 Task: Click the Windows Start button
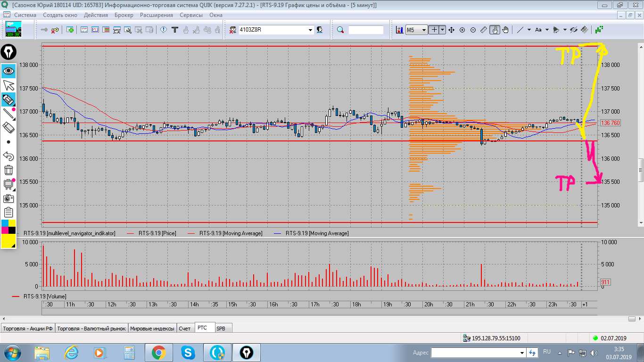tap(13, 353)
